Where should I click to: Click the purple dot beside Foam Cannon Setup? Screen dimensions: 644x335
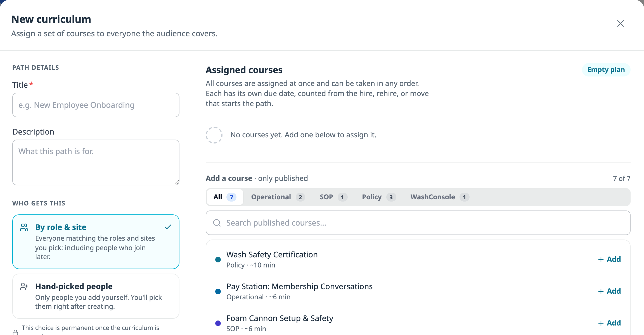[218, 323]
